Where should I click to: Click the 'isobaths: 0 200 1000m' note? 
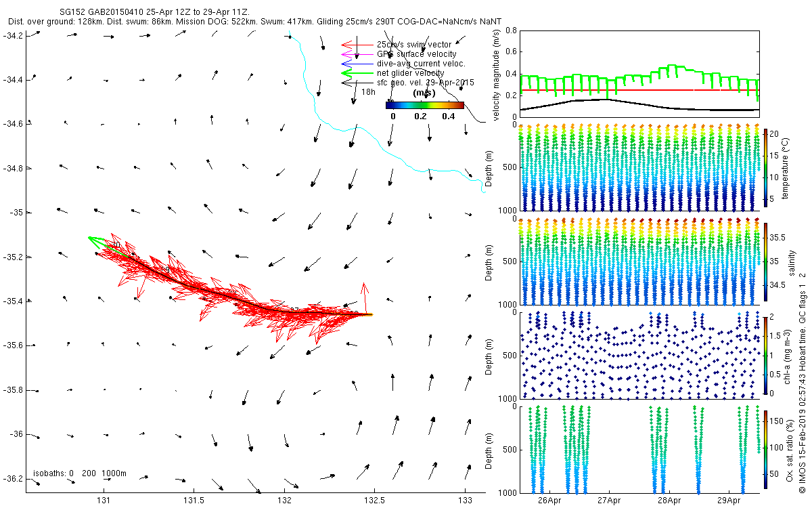point(81,473)
